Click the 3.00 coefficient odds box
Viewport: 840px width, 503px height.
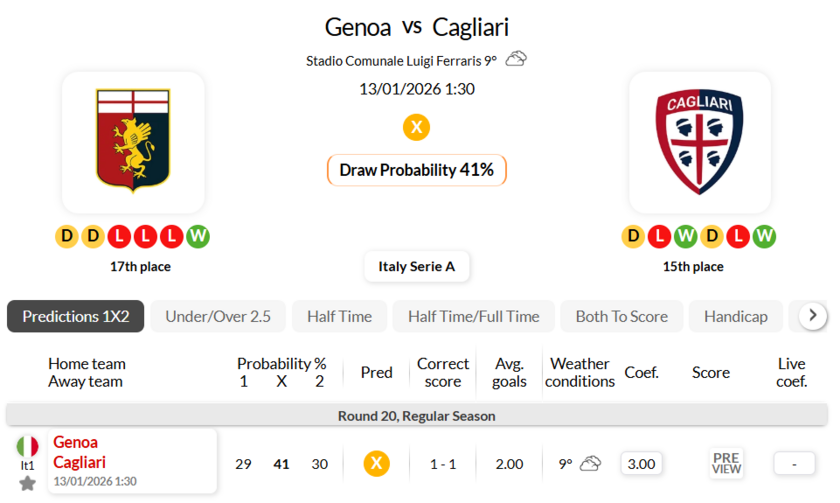click(x=641, y=463)
